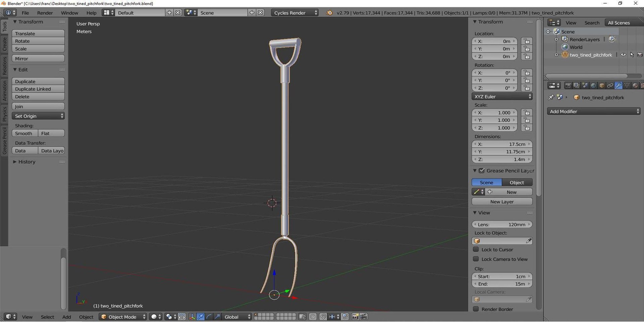Click the translate manipulator arrow icon
This screenshot has width=644, height=322.
(x=201, y=317)
